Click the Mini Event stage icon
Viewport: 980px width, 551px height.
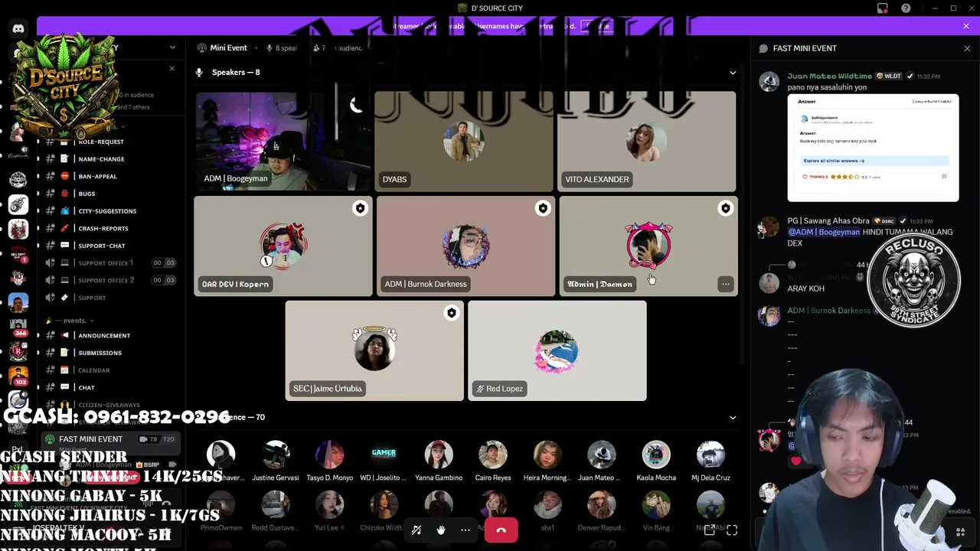(202, 48)
